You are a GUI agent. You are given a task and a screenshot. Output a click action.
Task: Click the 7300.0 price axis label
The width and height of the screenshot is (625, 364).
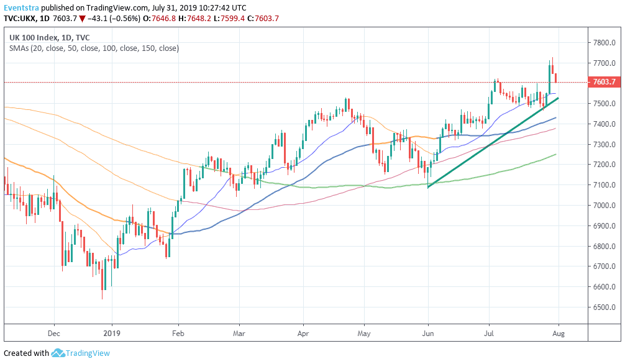(x=604, y=144)
